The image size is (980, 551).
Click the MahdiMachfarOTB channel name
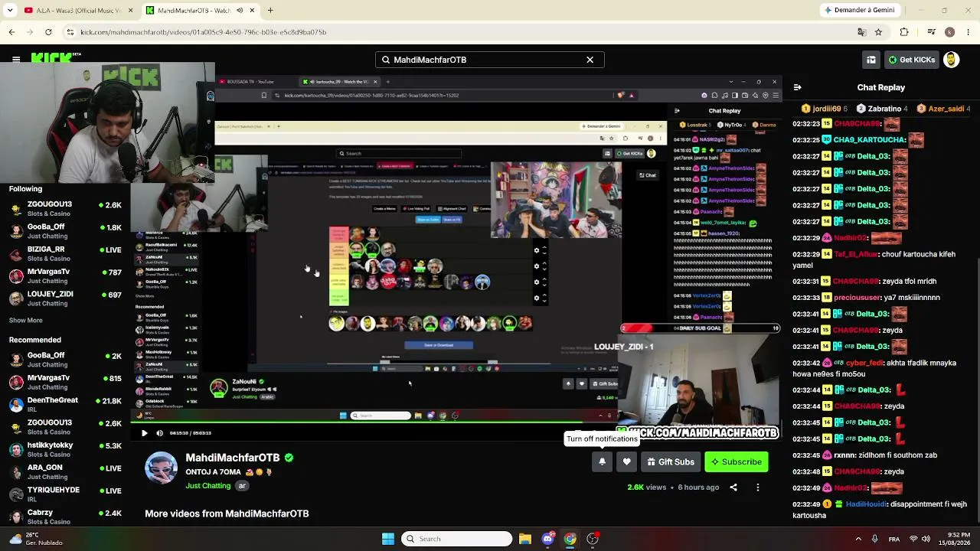(233, 458)
